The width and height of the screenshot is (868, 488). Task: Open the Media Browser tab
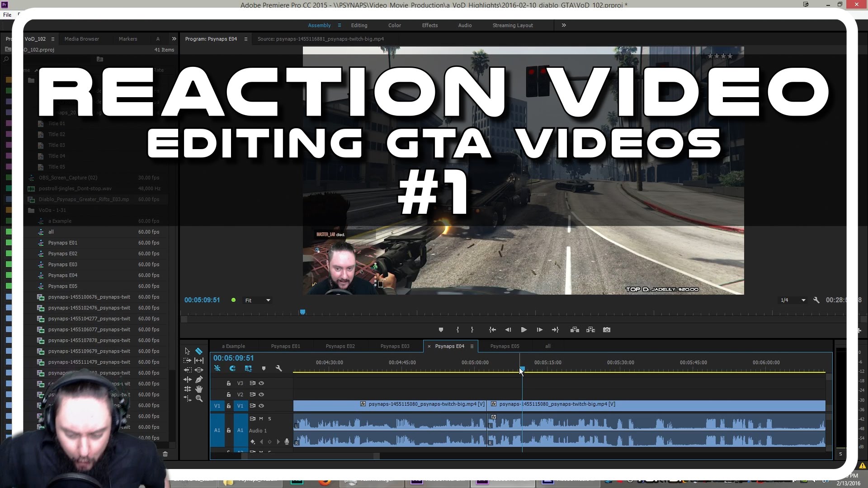(x=82, y=39)
